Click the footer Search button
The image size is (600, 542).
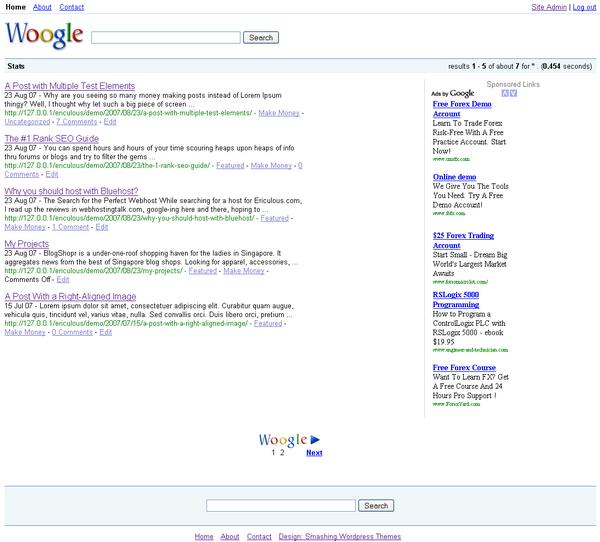pyautogui.click(x=376, y=506)
